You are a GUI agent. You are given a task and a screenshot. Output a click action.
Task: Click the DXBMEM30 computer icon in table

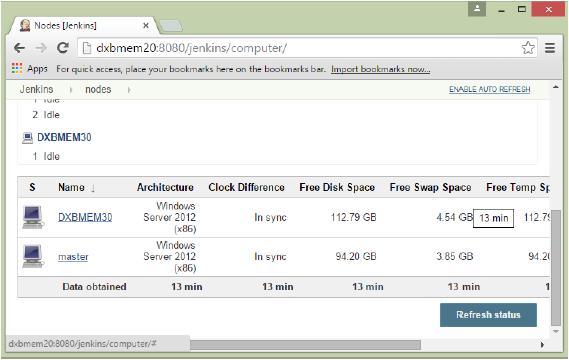click(x=33, y=217)
